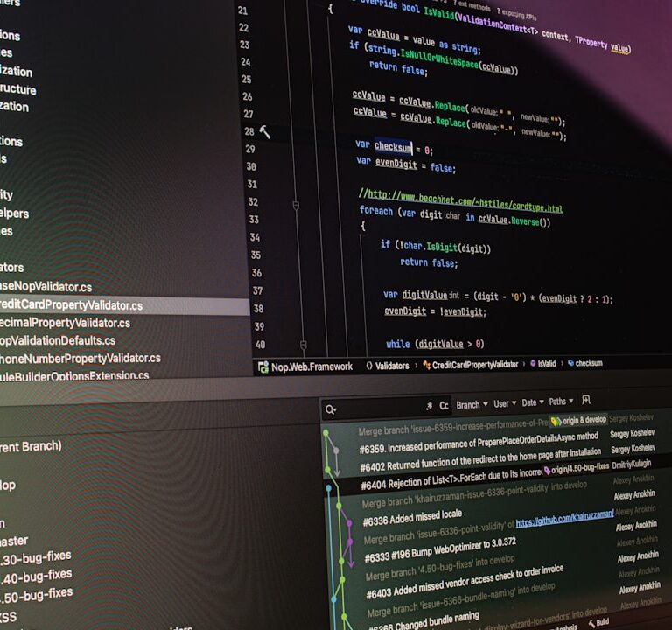Select PhoneNumberPropertyValidator.cs in the file tree
The width and height of the screenshot is (672, 630).
tap(80, 358)
